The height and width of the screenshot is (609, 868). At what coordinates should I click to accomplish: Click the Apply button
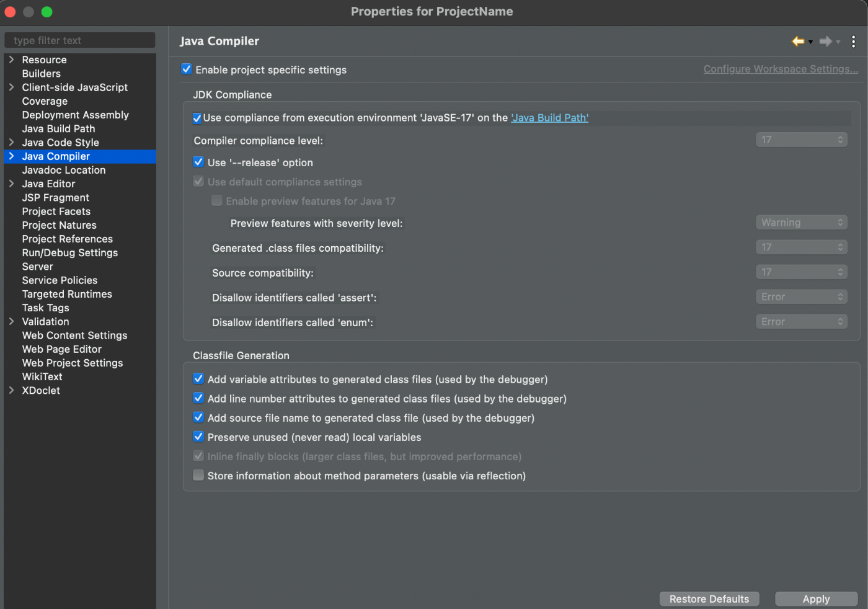pos(816,599)
